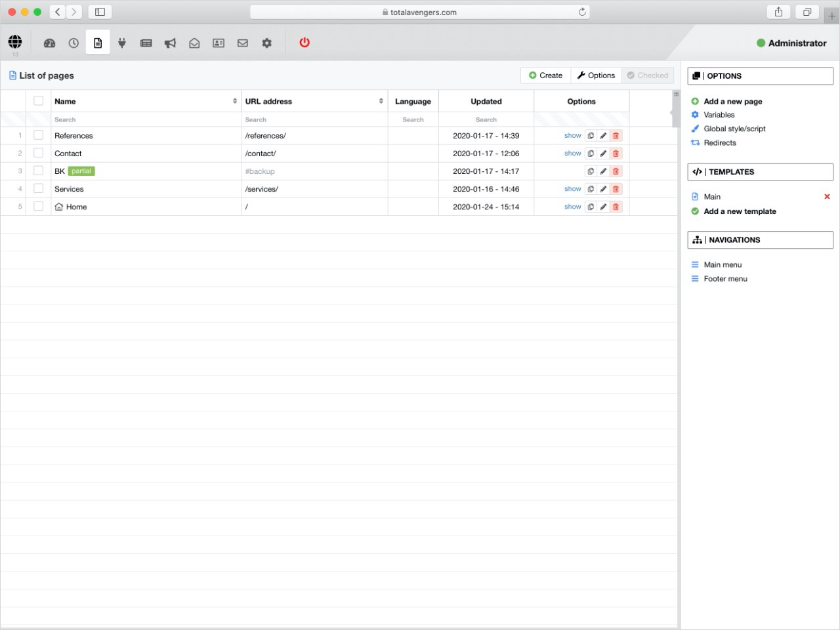Show the Contact page
This screenshot has width=840, height=630.
(573, 154)
